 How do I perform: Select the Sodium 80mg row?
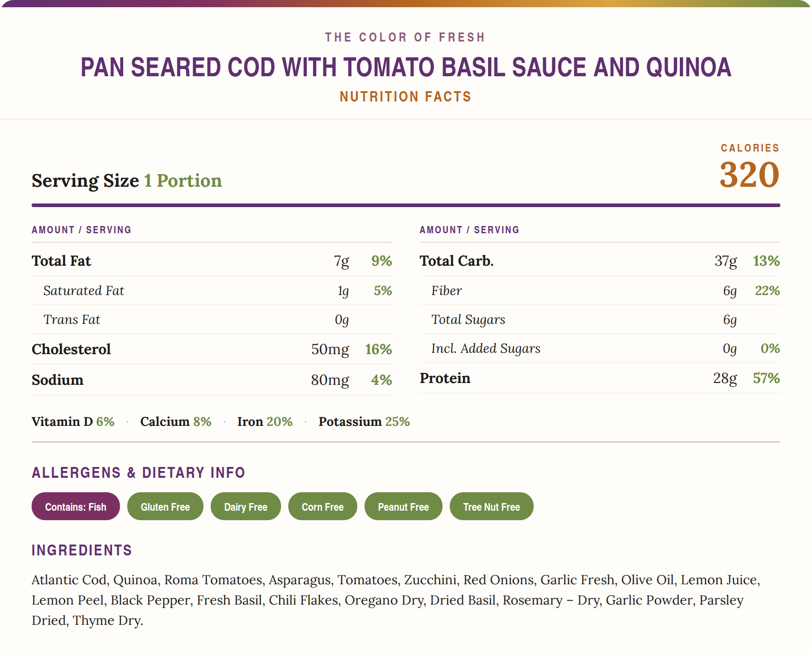(x=212, y=380)
